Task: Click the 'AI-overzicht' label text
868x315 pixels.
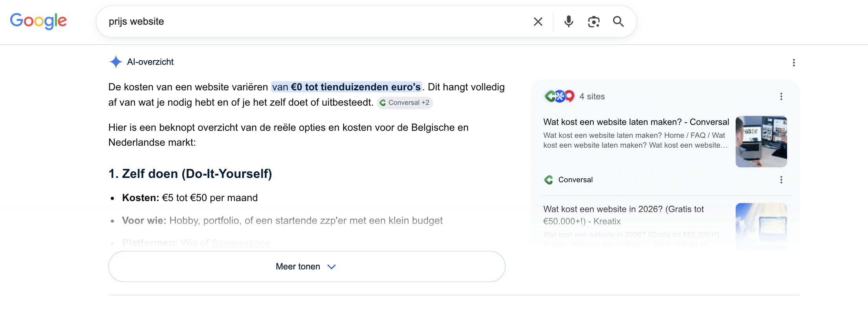Action: tap(150, 62)
